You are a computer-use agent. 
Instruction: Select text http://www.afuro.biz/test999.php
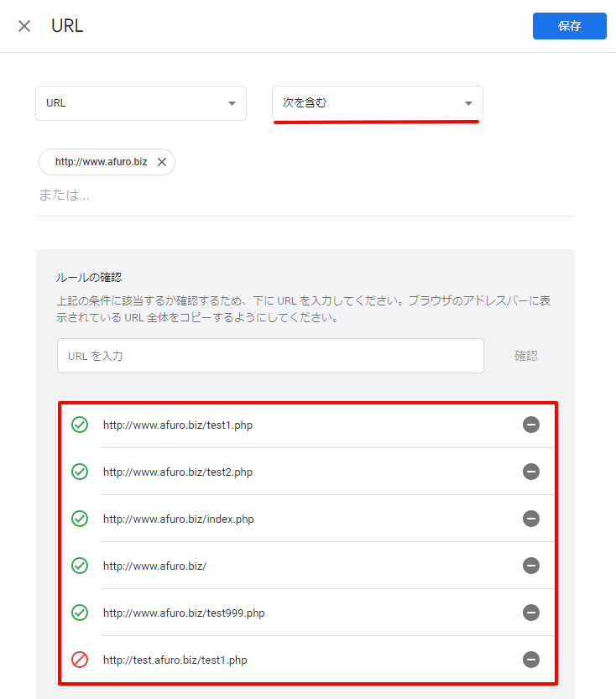(184, 613)
